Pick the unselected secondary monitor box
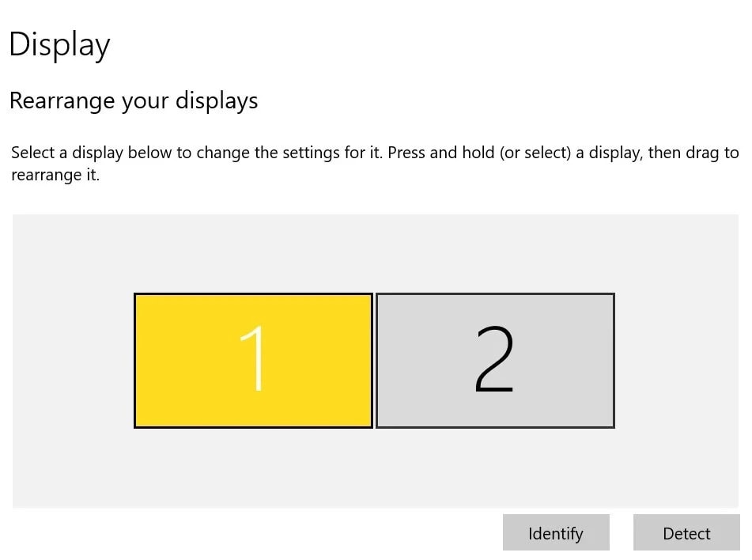The width and height of the screenshot is (752, 560). coord(496,361)
